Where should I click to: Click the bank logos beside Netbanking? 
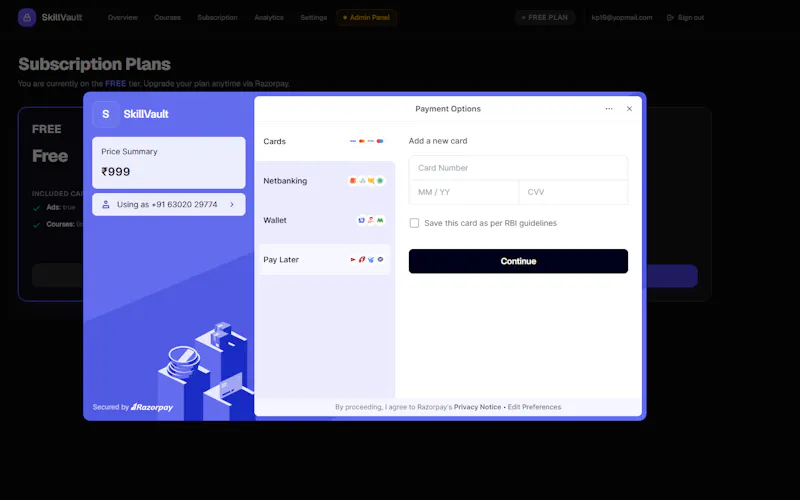[x=366, y=181]
